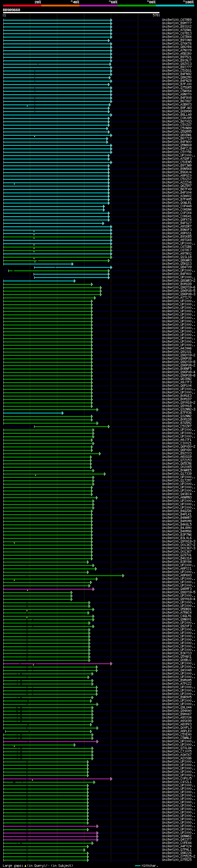Click the white query sequence bar
The height and width of the screenshot is (868, 197).
(81, 13)
